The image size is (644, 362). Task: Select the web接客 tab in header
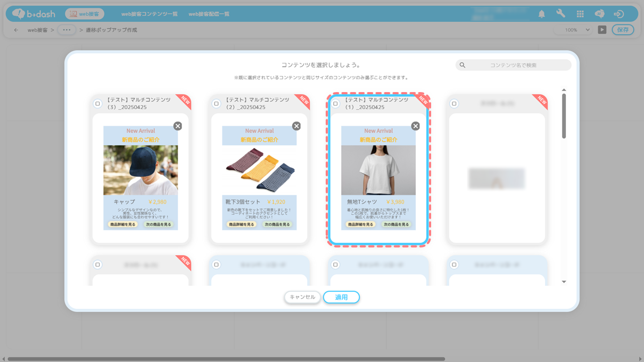pyautogui.click(x=85, y=14)
